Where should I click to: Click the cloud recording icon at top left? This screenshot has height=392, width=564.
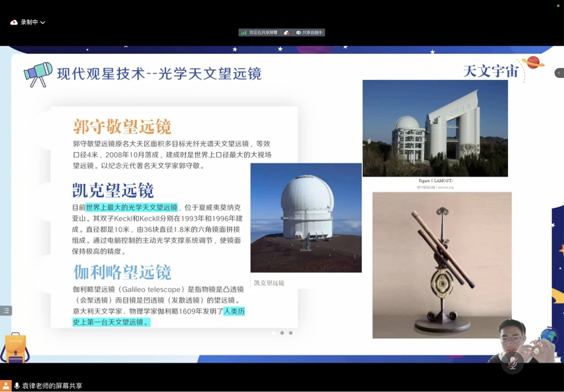click(14, 23)
